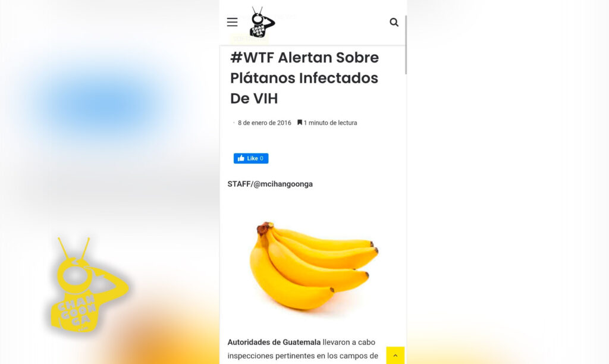This screenshot has height=364, width=609.
Task: Click the bookmark icon beside reading time
Action: (300, 123)
